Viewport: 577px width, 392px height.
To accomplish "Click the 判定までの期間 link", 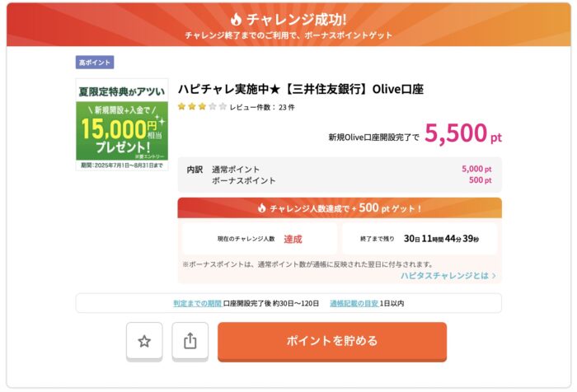I will pyautogui.click(x=197, y=303).
